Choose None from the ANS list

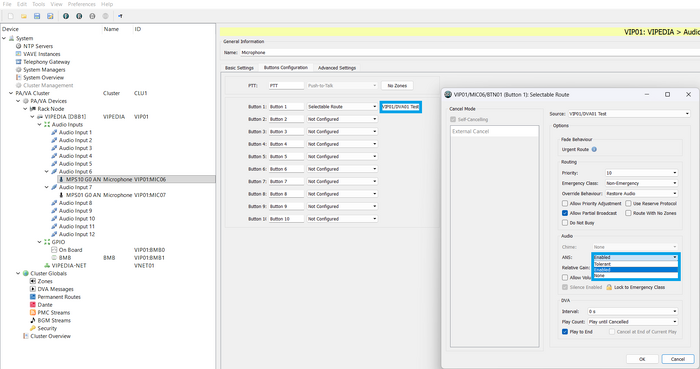point(636,275)
